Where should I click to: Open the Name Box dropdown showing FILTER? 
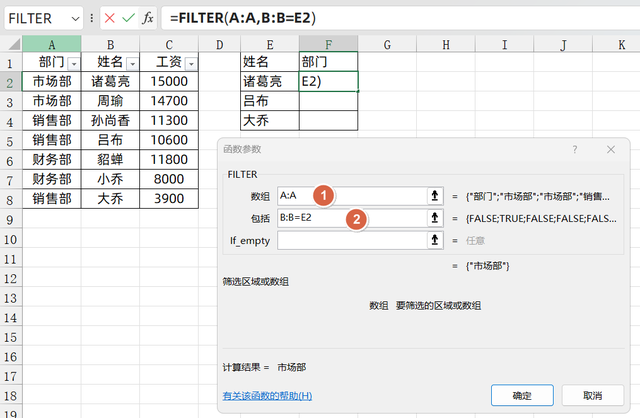[x=76, y=18]
